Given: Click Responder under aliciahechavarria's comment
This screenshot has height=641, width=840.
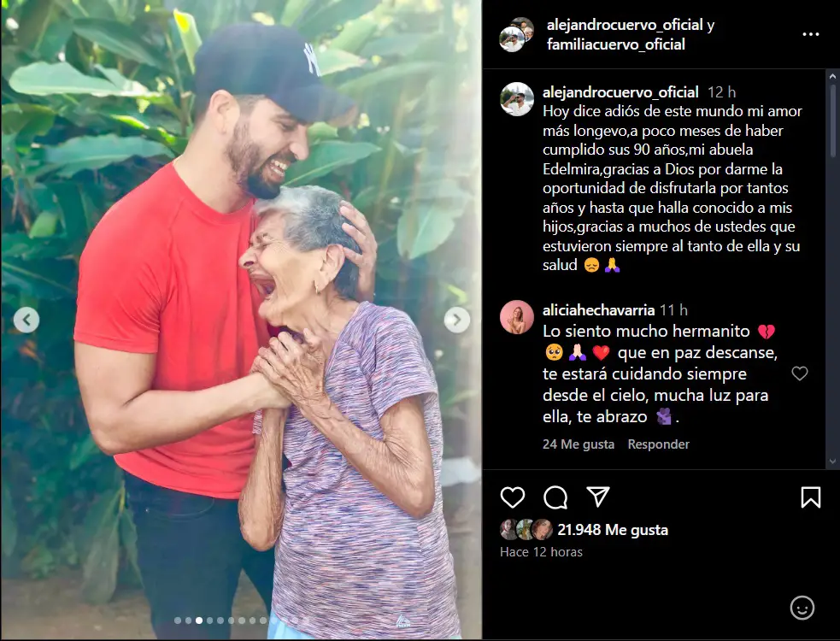Looking at the screenshot, I should [658, 444].
